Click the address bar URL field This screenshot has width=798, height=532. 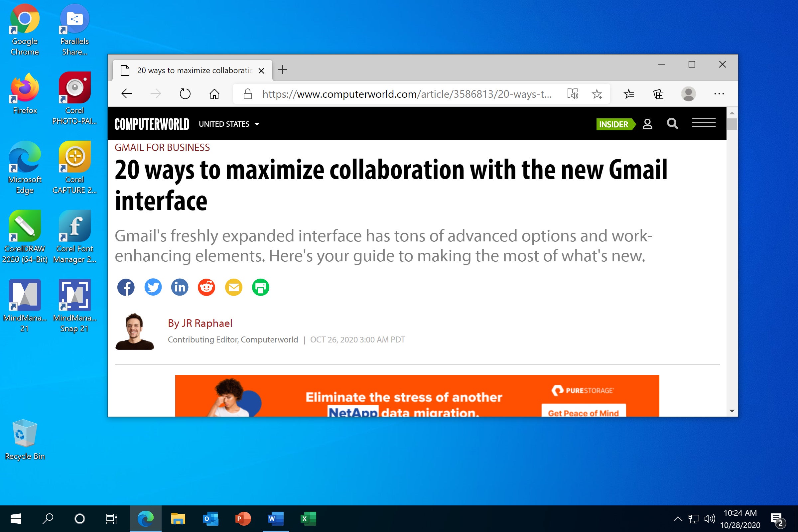407,94
